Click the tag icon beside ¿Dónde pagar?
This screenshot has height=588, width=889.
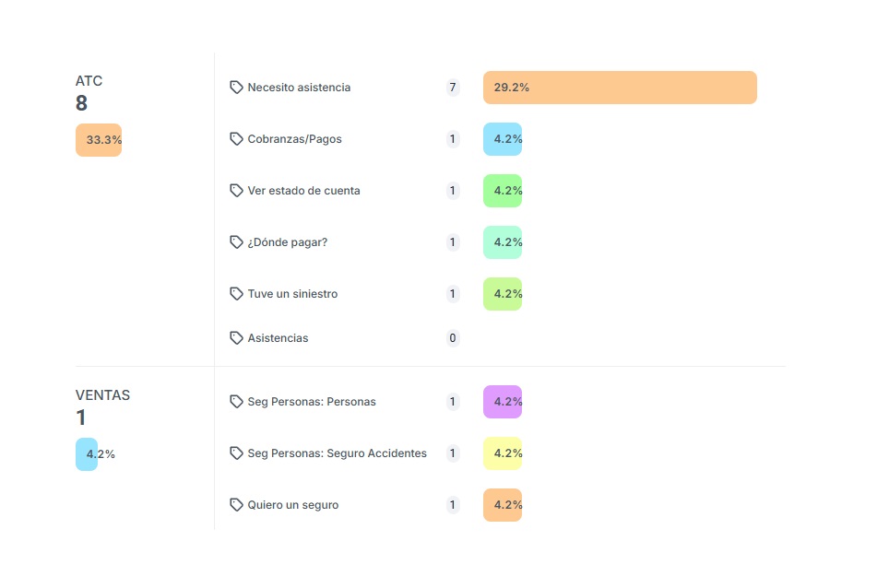(x=236, y=242)
